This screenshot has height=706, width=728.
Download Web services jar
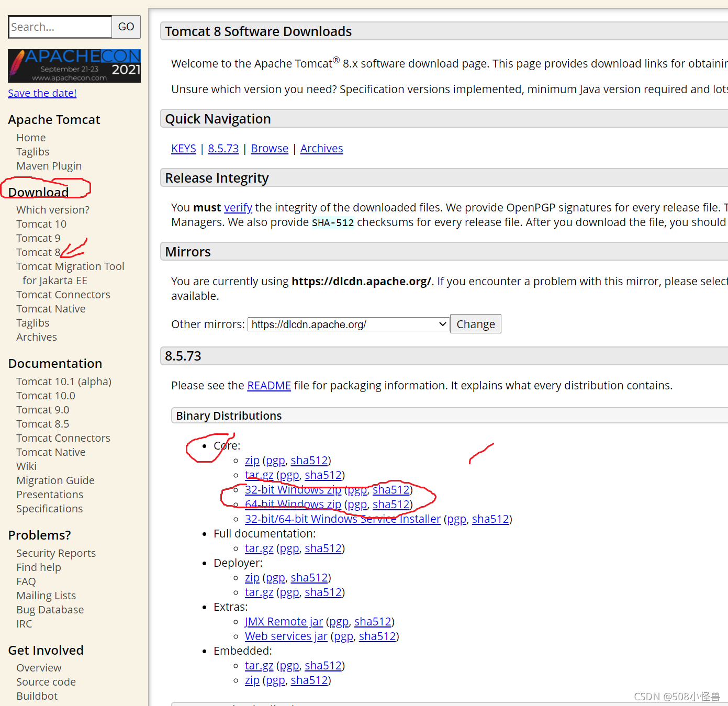point(286,636)
